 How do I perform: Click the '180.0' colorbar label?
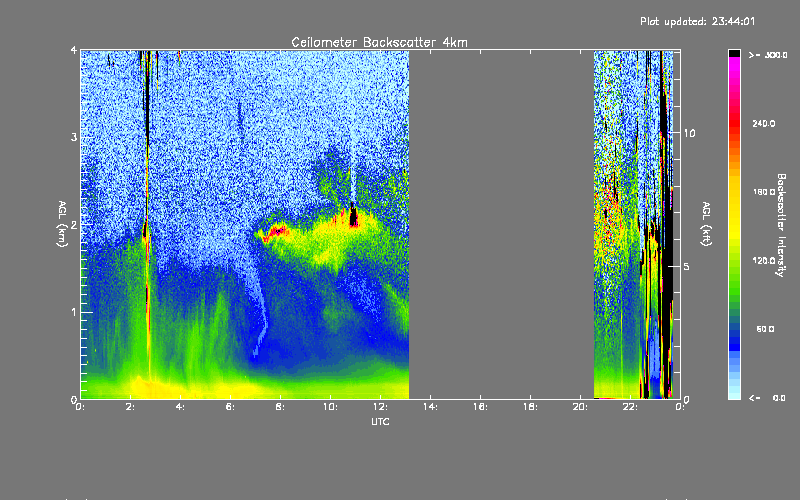tap(764, 192)
